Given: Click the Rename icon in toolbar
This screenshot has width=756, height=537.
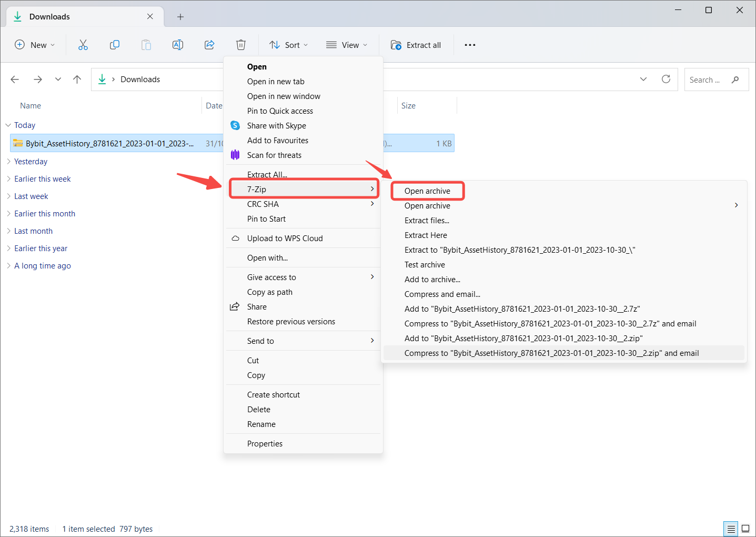Looking at the screenshot, I should pos(178,45).
